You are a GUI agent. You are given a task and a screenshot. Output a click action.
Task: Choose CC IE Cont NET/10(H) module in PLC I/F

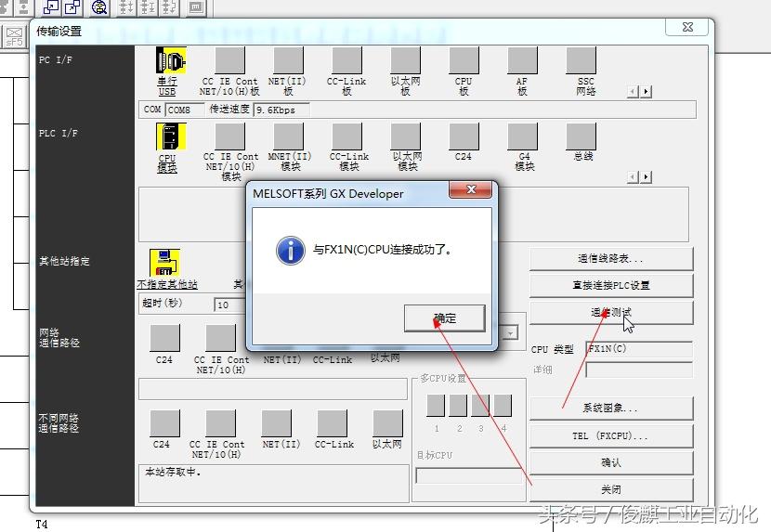[x=229, y=136]
